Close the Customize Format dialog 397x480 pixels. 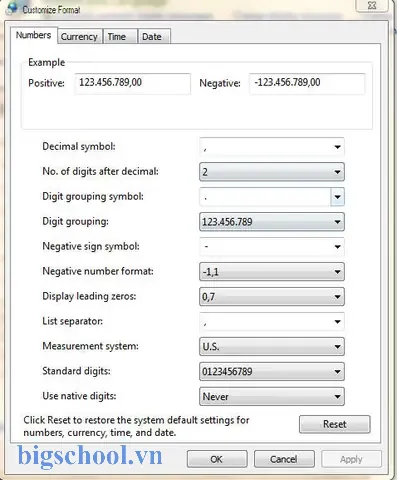372,6
